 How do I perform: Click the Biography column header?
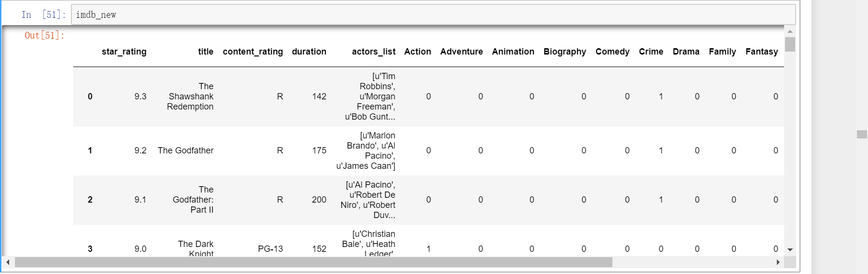pos(564,52)
